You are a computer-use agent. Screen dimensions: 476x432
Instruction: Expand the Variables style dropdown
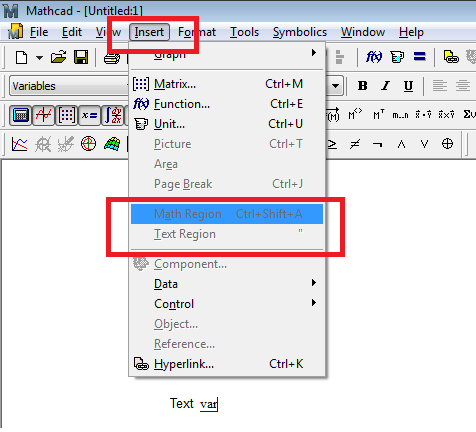tap(69, 86)
